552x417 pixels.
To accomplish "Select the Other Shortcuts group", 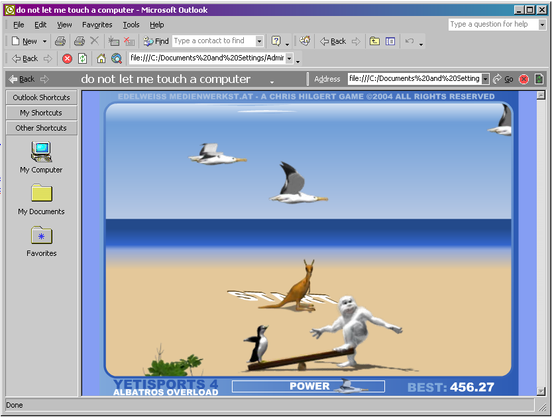I will pyautogui.click(x=41, y=128).
